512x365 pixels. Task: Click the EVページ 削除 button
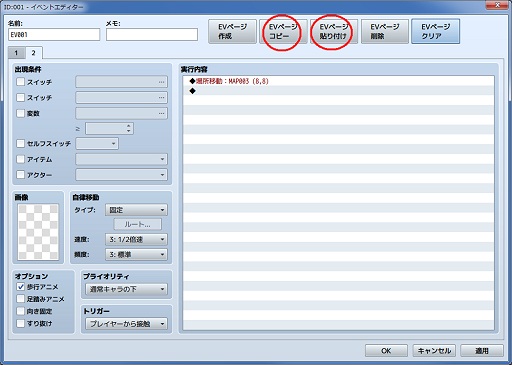coord(385,31)
